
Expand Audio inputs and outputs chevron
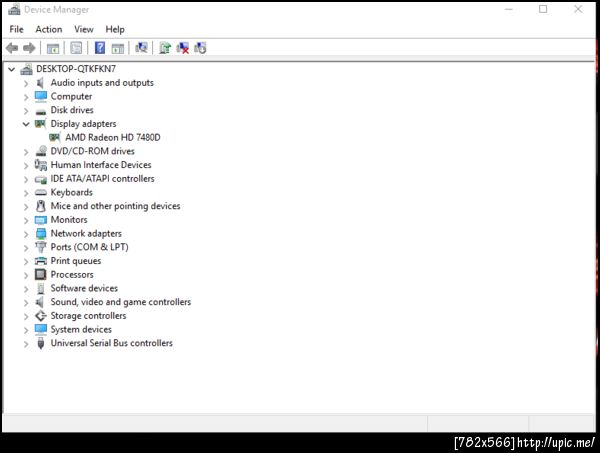pos(26,83)
